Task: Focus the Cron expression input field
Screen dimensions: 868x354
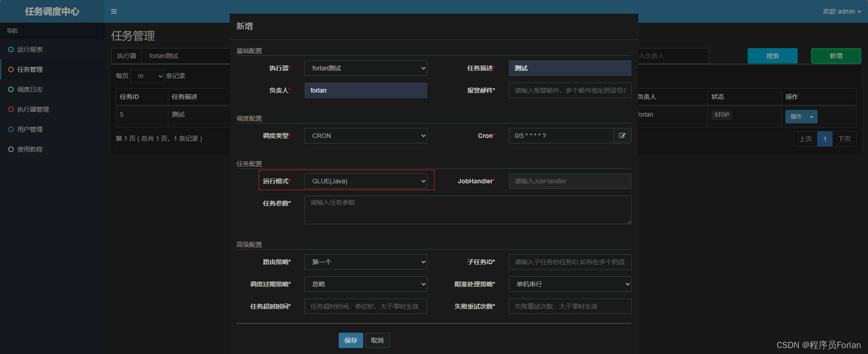Action: pyautogui.click(x=561, y=136)
